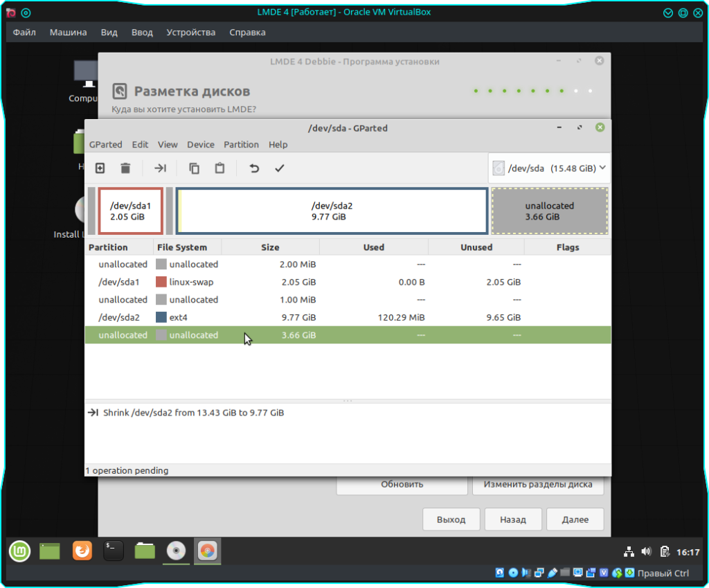The height and width of the screenshot is (588, 709).
Task: Click the Paste partition toolbar icon
Action: (219, 168)
